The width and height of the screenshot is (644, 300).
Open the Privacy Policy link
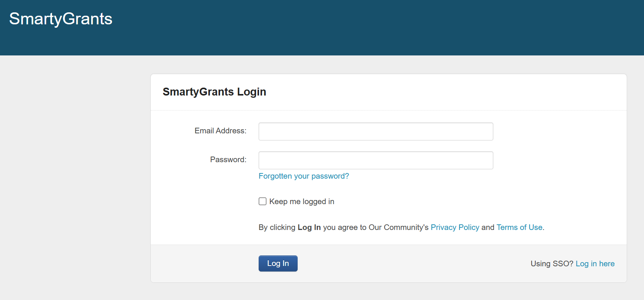pos(455,227)
